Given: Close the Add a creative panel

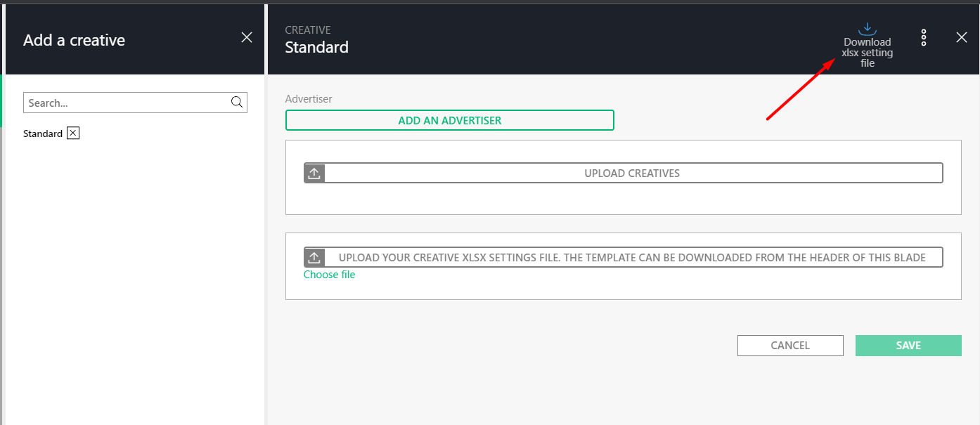Looking at the screenshot, I should coord(247,38).
